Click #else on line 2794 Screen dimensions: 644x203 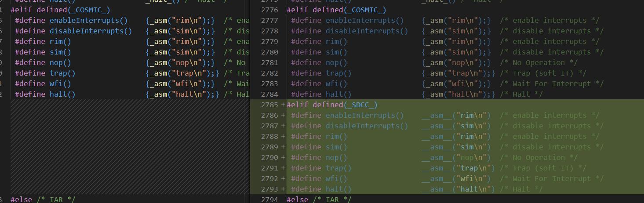(297, 200)
